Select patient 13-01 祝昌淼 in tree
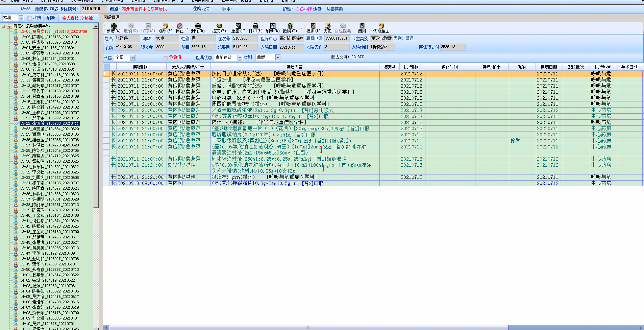 [53, 31]
